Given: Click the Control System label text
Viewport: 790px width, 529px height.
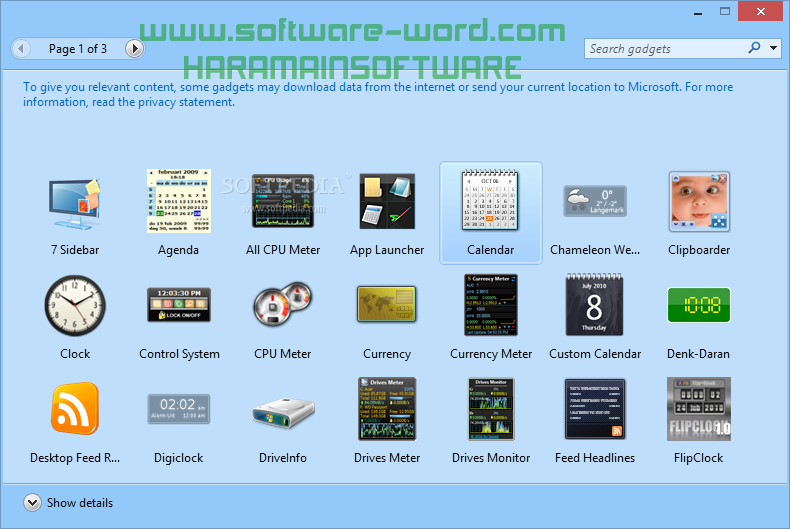Looking at the screenshot, I should tap(179, 354).
